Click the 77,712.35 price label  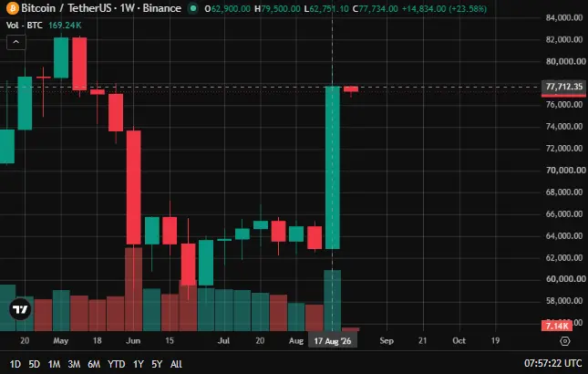click(x=564, y=87)
